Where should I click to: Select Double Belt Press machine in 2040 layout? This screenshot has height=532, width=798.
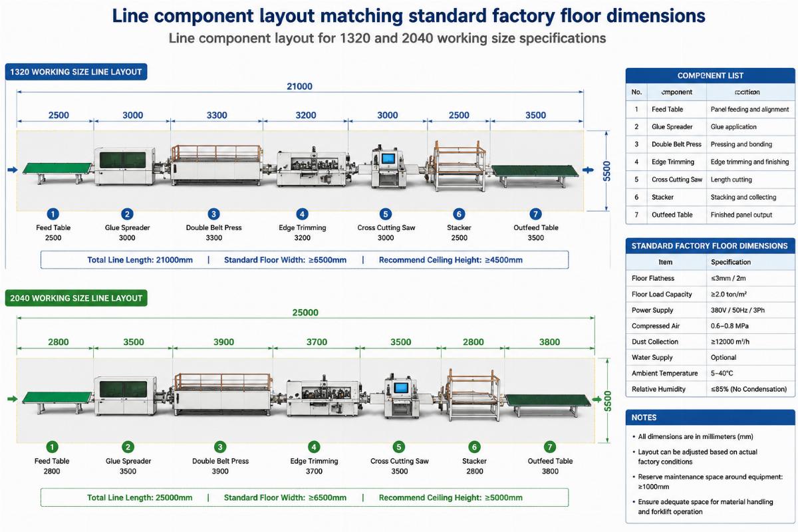click(223, 394)
